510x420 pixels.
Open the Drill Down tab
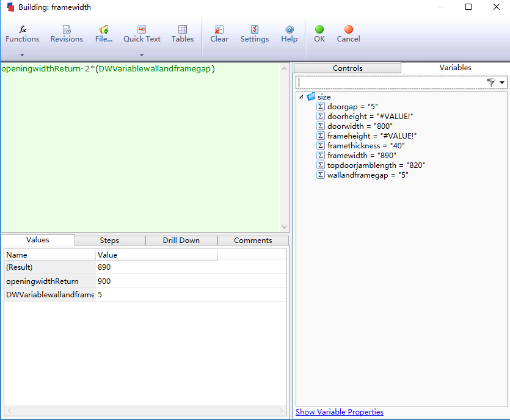pos(181,241)
